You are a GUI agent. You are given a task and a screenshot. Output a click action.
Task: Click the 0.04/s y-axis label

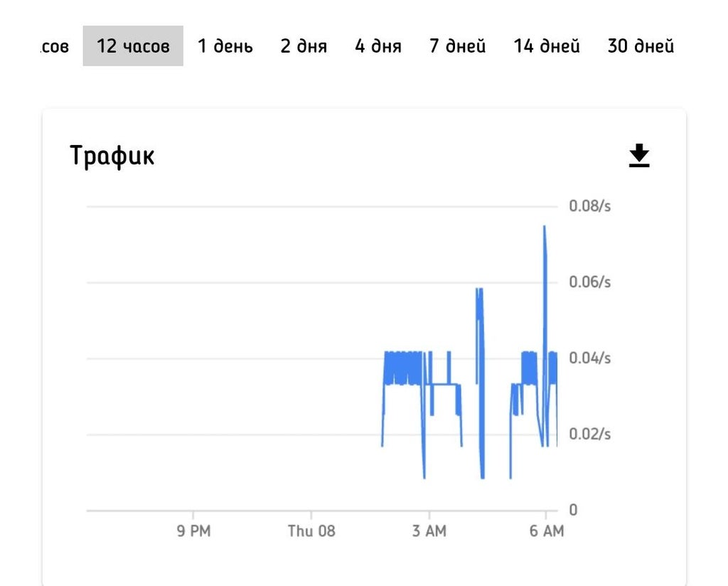coord(590,358)
